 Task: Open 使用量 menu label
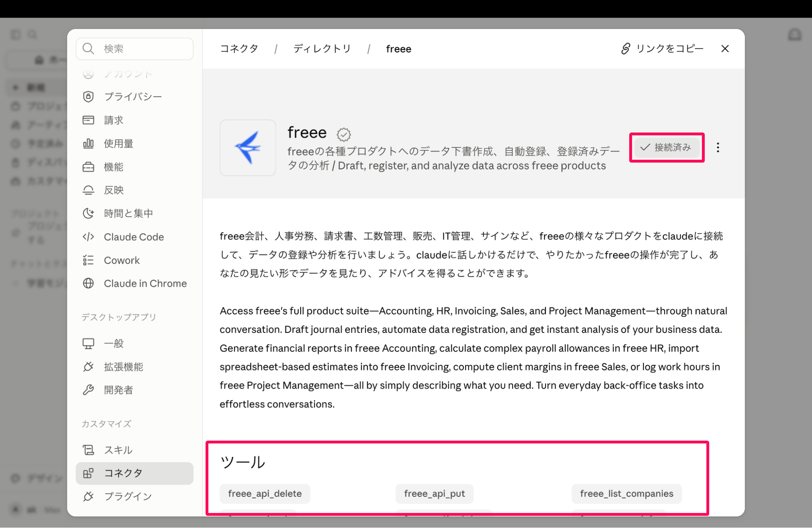click(119, 143)
